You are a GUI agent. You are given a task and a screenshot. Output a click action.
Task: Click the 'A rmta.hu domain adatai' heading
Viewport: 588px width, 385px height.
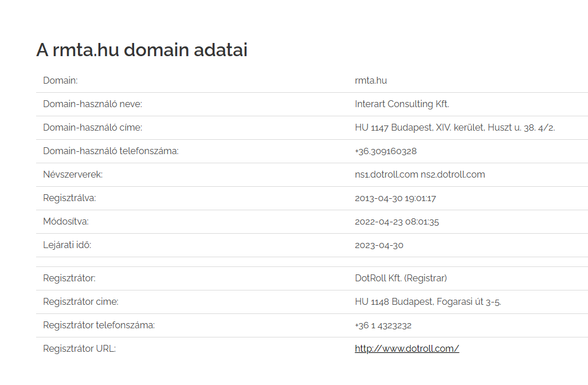142,50
